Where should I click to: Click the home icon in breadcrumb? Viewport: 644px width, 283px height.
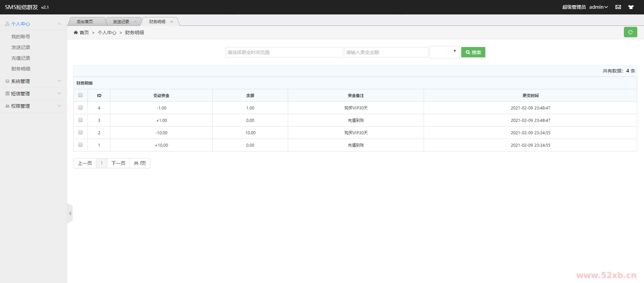coord(76,33)
